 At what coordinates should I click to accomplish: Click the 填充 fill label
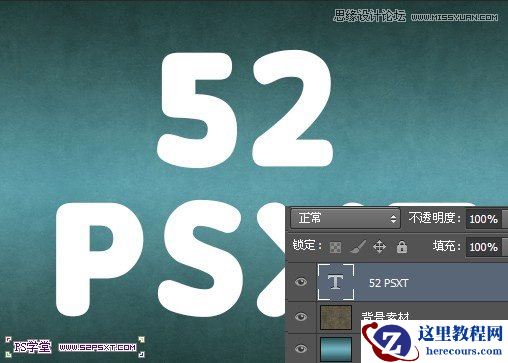pyautogui.click(x=446, y=246)
